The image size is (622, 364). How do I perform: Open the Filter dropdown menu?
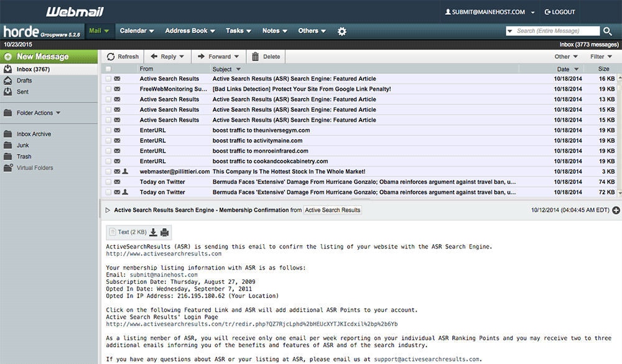[x=600, y=57]
